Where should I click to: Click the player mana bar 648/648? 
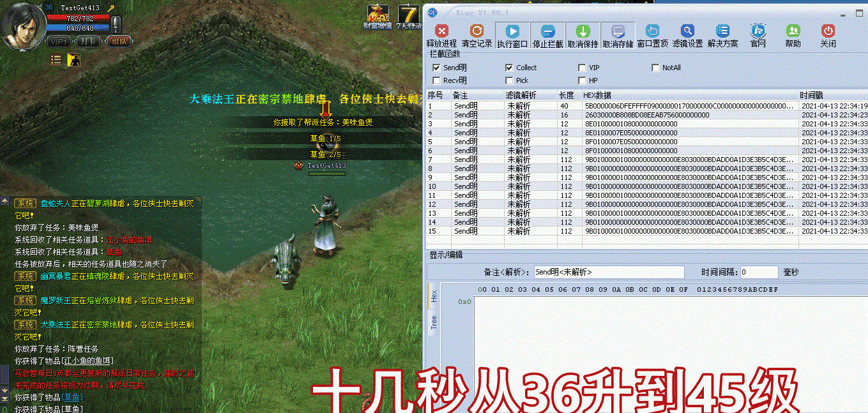click(x=77, y=28)
